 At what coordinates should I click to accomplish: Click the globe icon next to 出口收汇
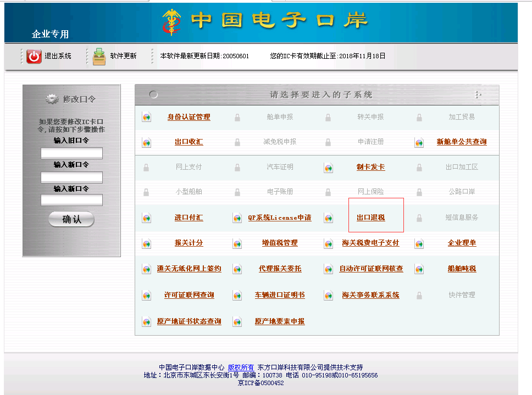pos(147,142)
